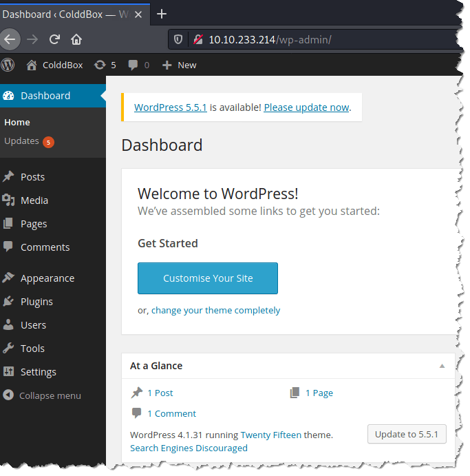The height and width of the screenshot is (476, 470).
Task: Collapse the At a Glance panel
Action: coord(442,366)
